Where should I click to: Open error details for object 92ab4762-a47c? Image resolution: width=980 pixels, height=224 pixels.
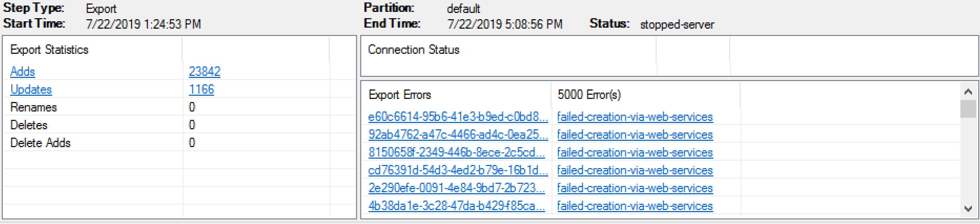457,135
